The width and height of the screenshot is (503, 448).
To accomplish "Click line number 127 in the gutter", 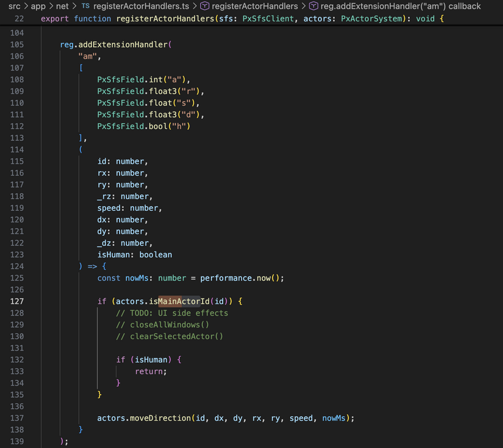I will point(17,302).
